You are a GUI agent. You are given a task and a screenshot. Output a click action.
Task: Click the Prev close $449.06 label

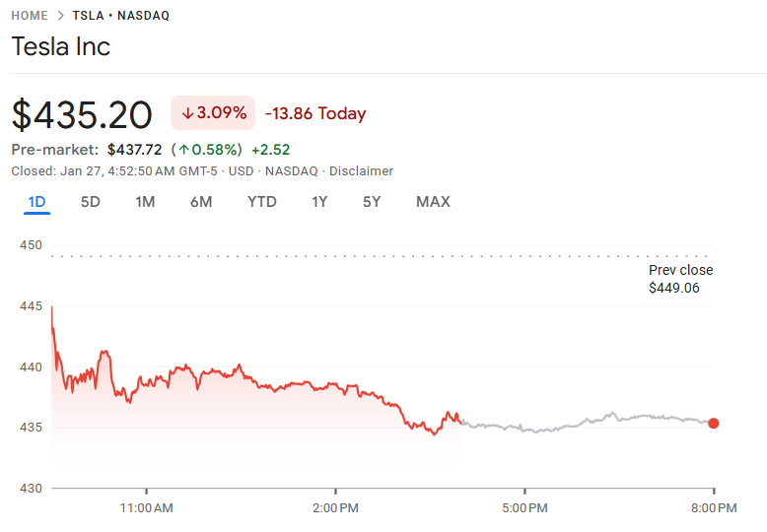coord(680,279)
